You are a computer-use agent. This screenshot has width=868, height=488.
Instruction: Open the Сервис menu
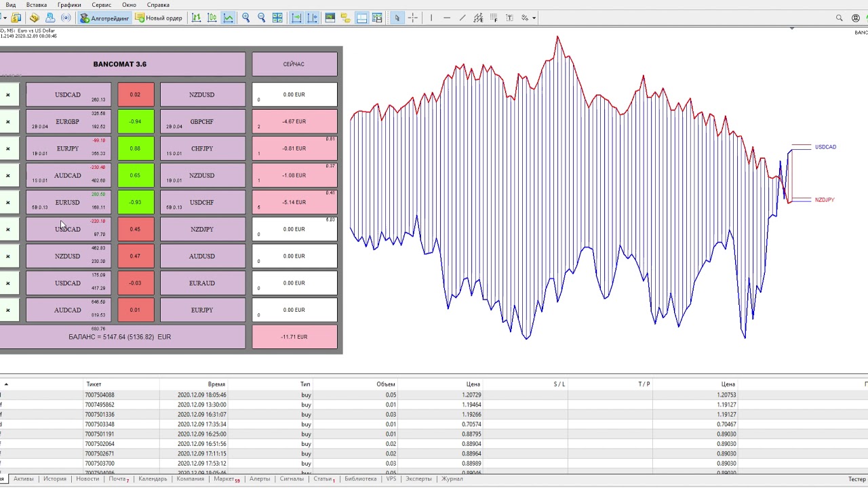coord(101,5)
